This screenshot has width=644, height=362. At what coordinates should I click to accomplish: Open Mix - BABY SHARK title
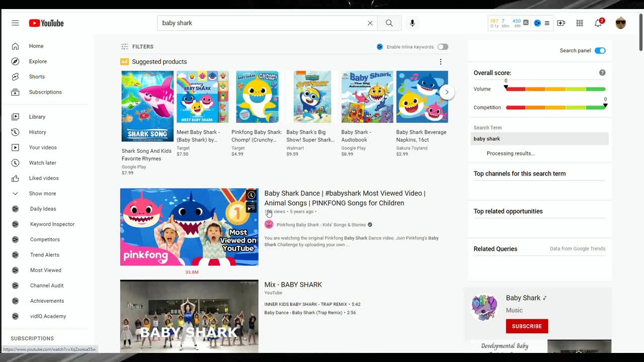(x=293, y=285)
